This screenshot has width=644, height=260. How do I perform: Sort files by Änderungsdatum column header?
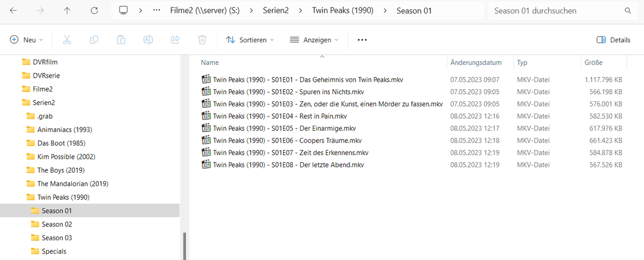click(476, 63)
